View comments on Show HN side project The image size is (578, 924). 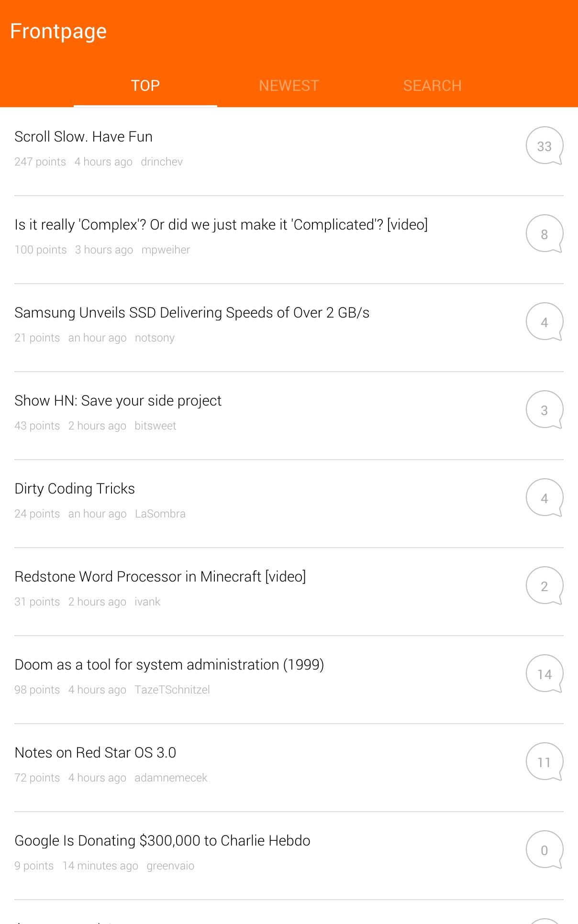click(x=544, y=410)
